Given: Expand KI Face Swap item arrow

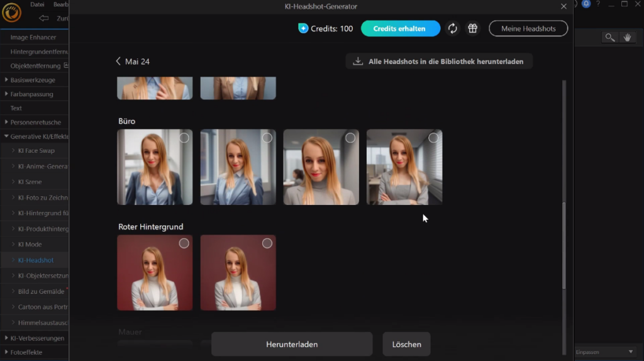Looking at the screenshot, I should [x=13, y=150].
